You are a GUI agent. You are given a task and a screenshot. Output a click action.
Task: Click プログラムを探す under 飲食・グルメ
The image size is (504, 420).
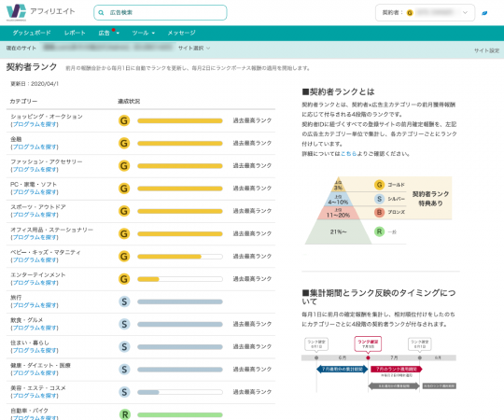point(35,328)
